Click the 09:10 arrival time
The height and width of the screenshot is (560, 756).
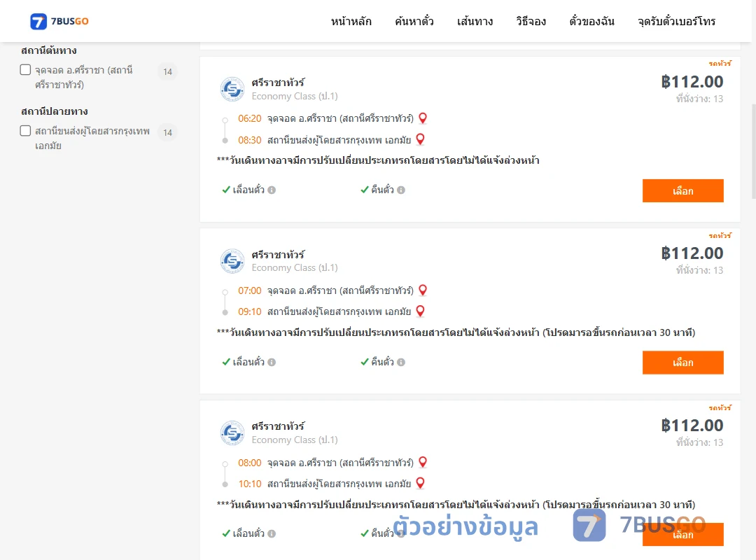click(x=250, y=312)
